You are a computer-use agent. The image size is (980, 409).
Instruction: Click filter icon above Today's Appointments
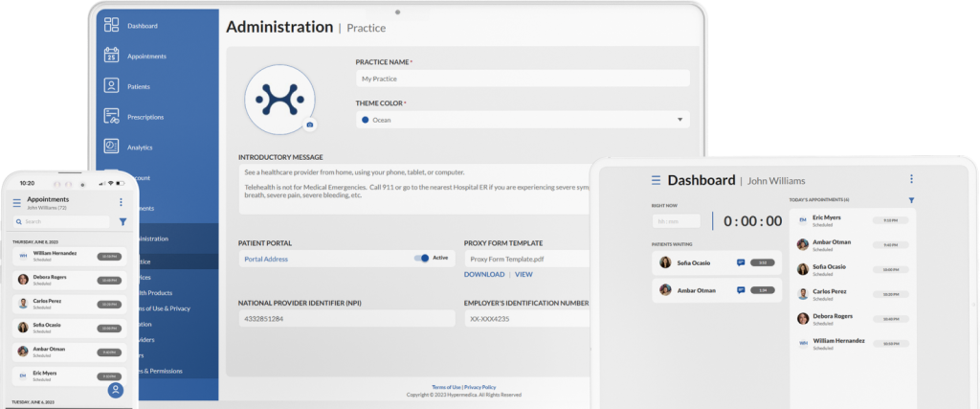[911, 200]
